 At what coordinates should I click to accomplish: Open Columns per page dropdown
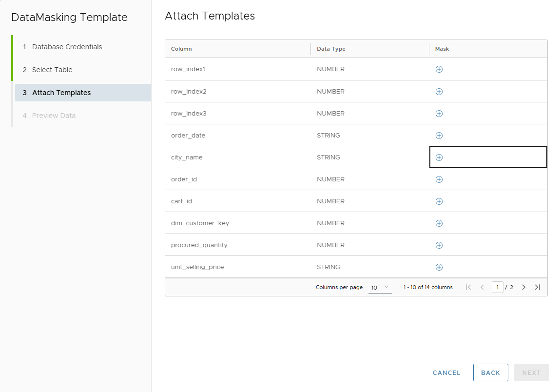(380, 288)
